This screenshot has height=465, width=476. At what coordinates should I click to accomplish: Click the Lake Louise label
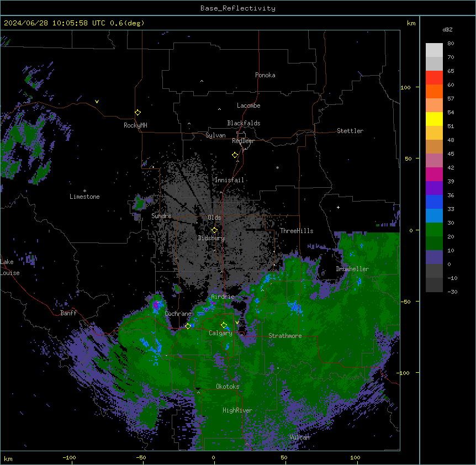point(10,267)
